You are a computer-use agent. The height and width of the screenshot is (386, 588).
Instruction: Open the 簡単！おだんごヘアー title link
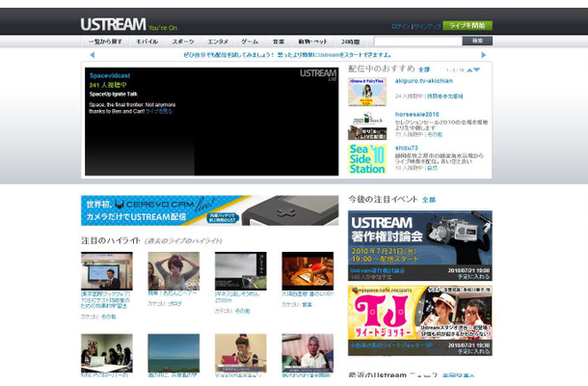coord(173,293)
